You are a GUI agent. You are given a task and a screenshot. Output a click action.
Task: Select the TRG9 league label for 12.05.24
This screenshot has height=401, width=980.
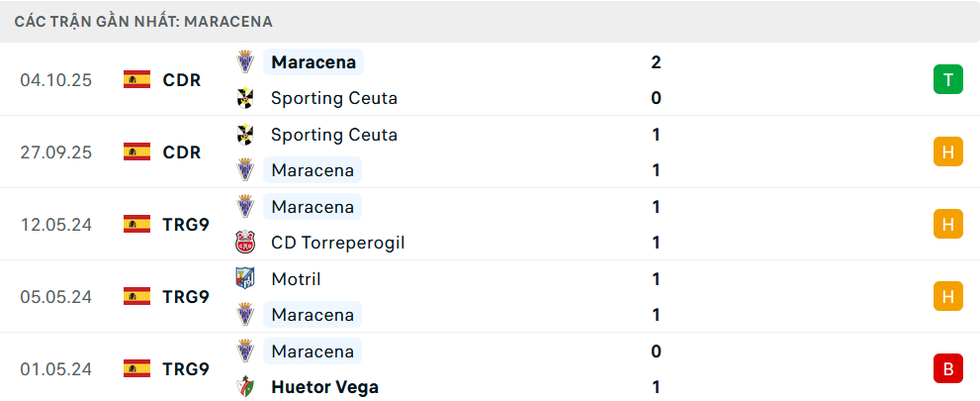coord(186,225)
